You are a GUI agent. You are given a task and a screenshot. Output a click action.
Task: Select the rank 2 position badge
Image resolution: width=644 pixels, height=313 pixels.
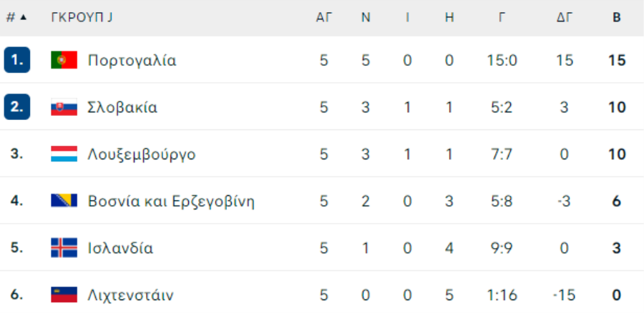tap(17, 106)
